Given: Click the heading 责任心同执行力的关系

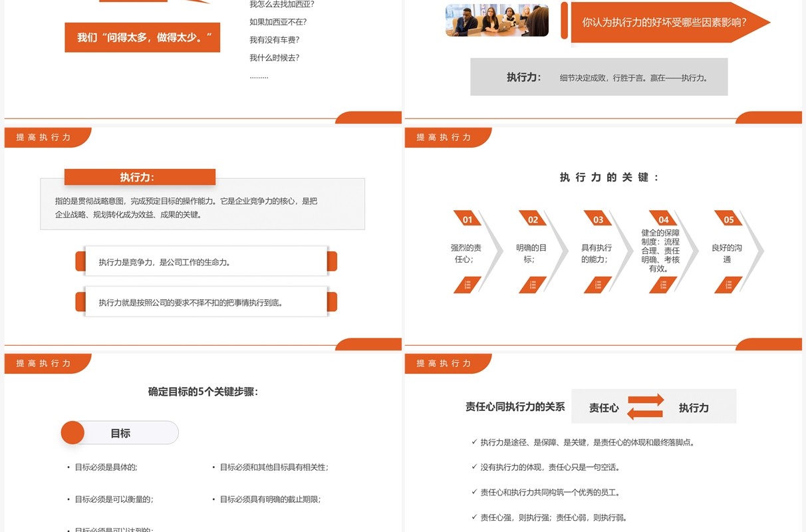Looking at the screenshot, I should [515, 406].
